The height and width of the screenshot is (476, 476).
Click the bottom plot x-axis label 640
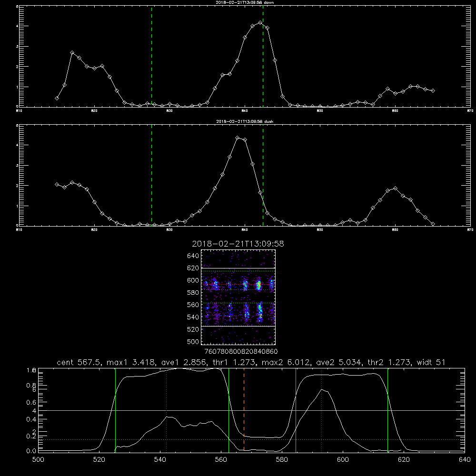pos(465,459)
